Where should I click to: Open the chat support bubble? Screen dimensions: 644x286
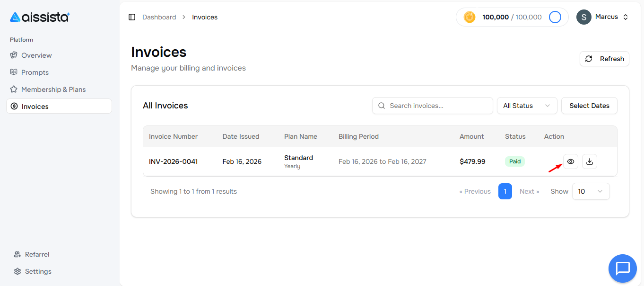tap(622, 268)
